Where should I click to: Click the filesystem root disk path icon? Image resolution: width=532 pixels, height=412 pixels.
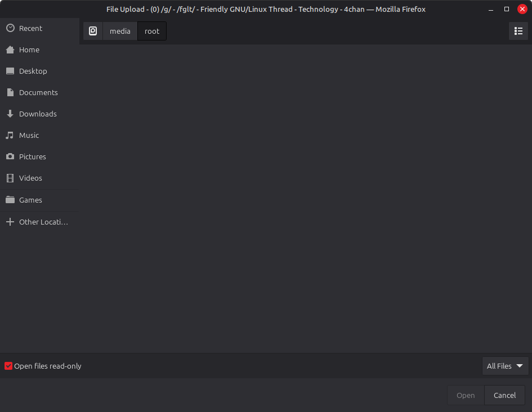click(93, 31)
